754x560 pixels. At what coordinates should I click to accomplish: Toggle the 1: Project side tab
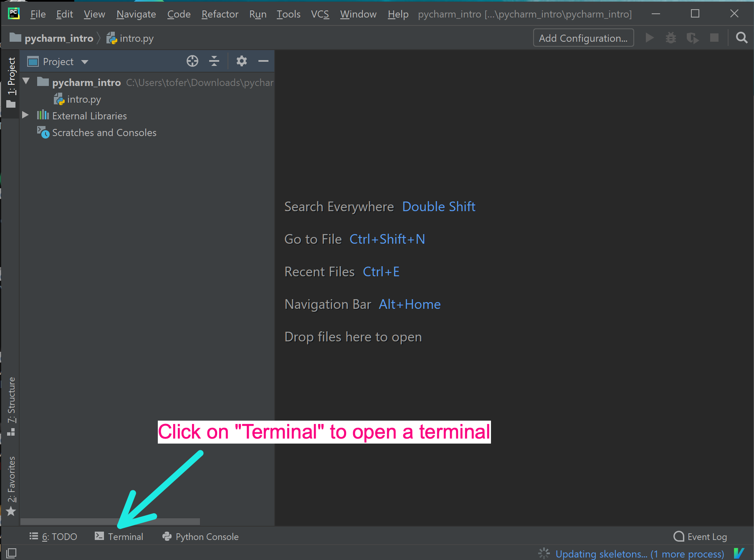pos(11,82)
